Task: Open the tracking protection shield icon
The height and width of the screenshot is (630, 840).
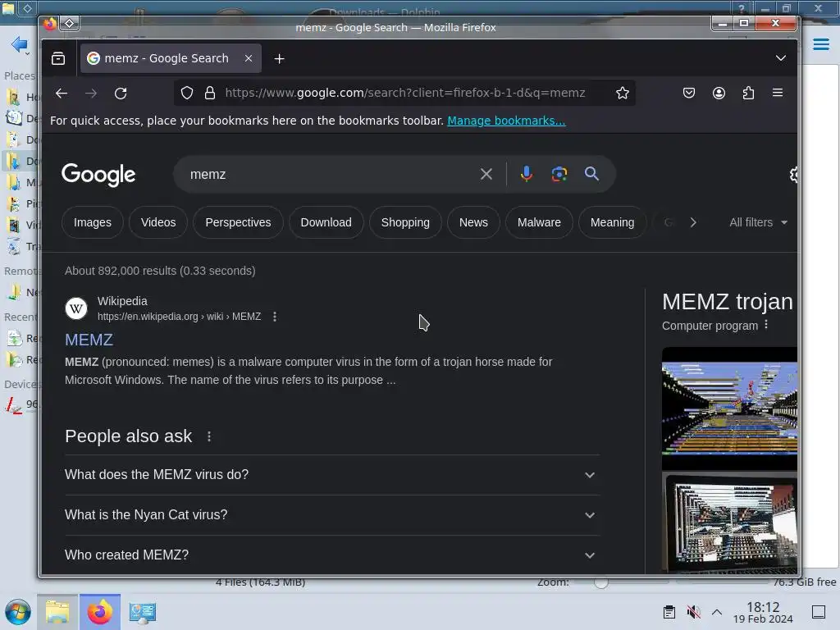Action: pyautogui.click(x=186, y=94)
